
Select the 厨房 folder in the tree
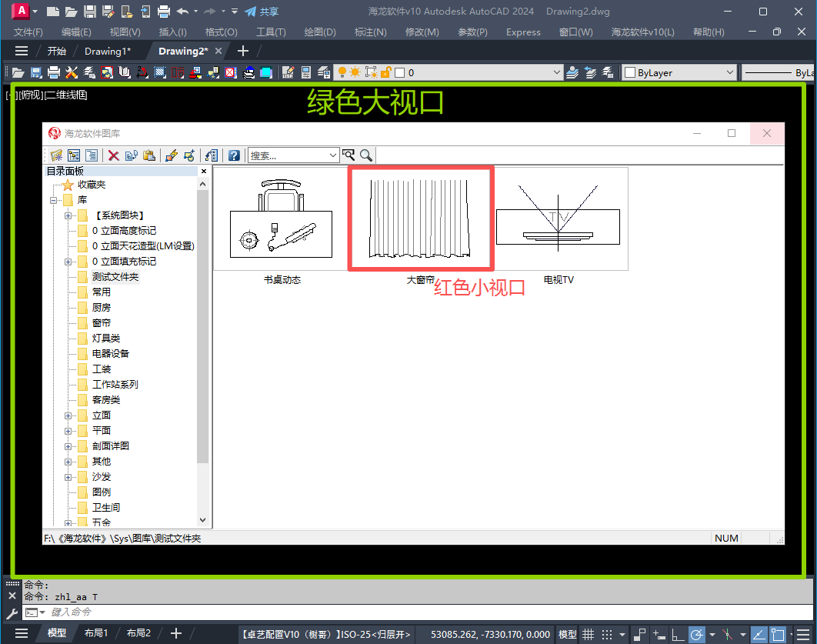(102, 308)
